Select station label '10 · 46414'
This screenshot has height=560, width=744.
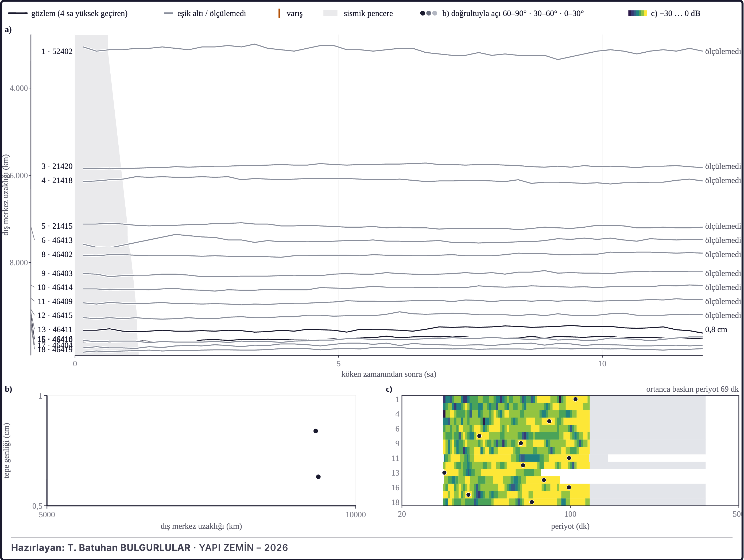(x=55, y=287)
